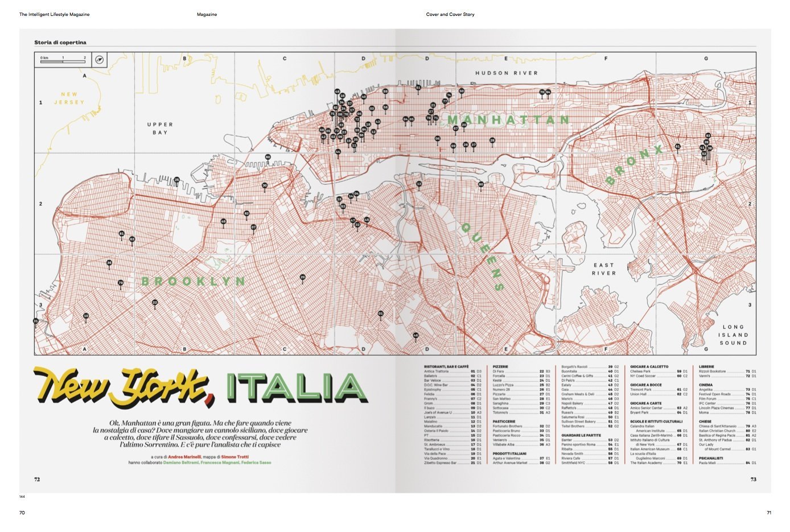Click the compass icon beside the scale bar

[100, 59]
